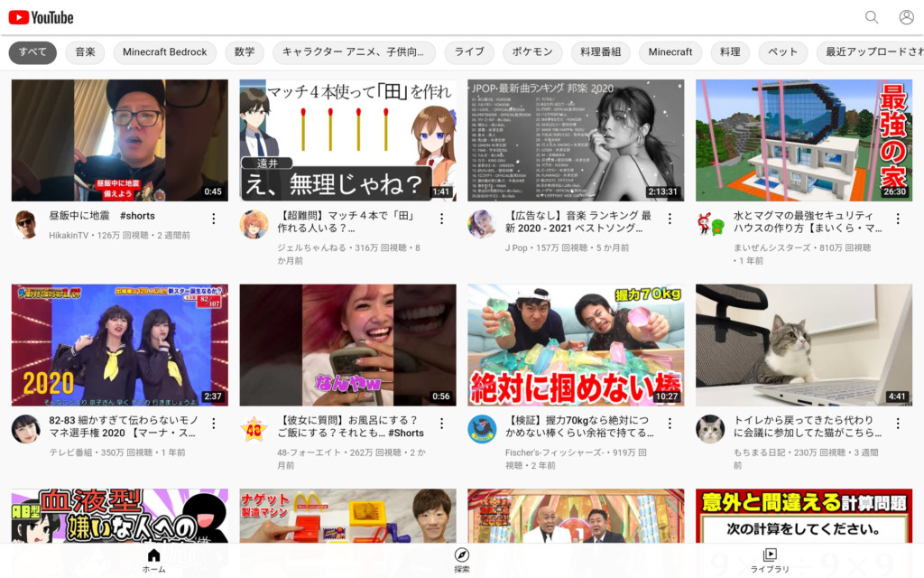
Task: Open more options for 握力70kg video
Action: click(x=670, y=424)
